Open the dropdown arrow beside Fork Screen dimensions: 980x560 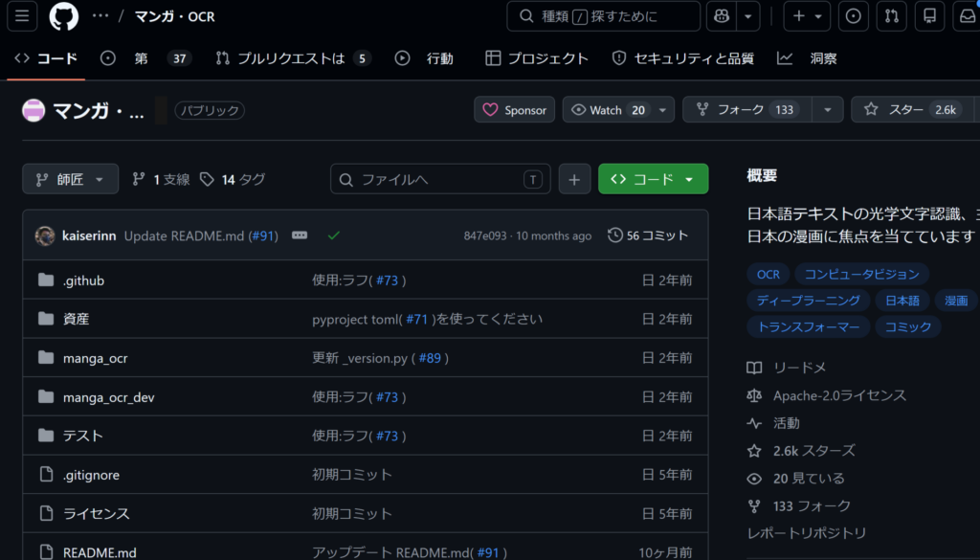(x=828, y=110)
